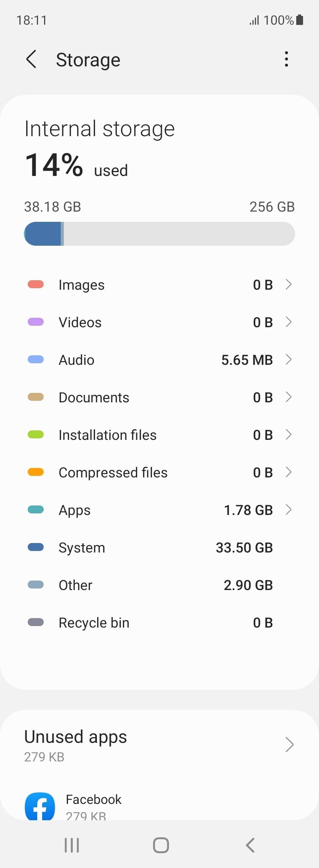Tap the Facebook app icon

(x=40, y=806)
